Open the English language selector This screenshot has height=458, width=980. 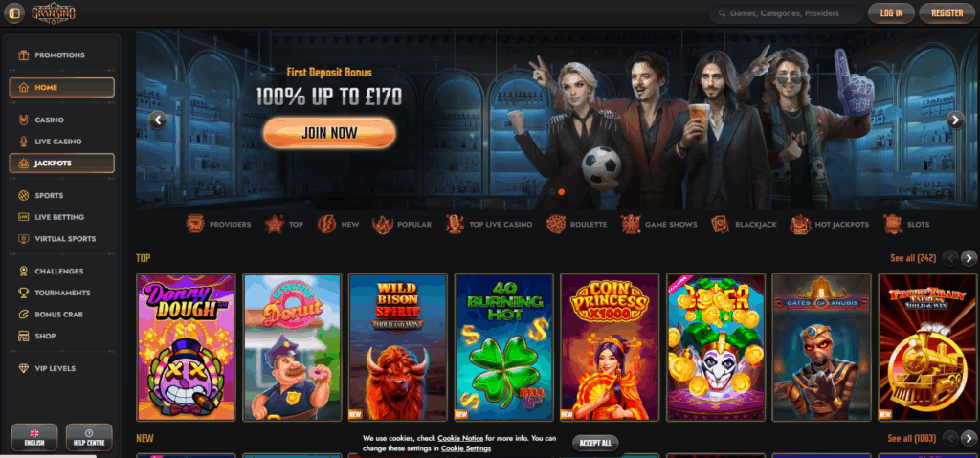tap(34, 437)
